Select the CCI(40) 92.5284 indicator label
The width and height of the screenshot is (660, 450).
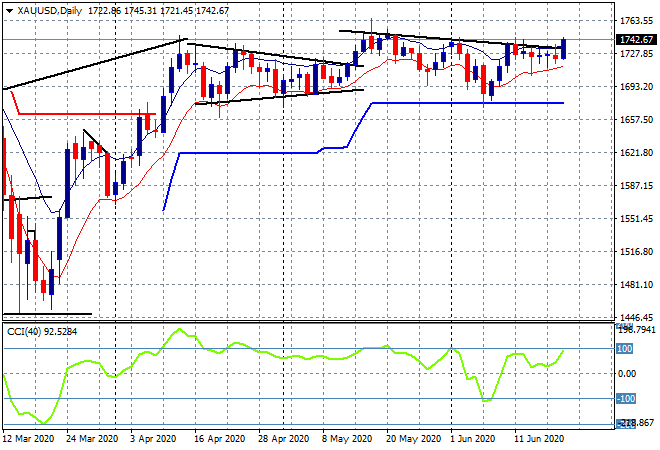point(42,332)
